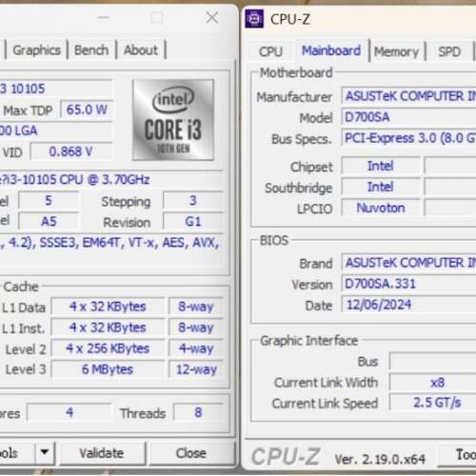Click the Stepping value 3
Screen dimensions: 476x476
(193, 201)
